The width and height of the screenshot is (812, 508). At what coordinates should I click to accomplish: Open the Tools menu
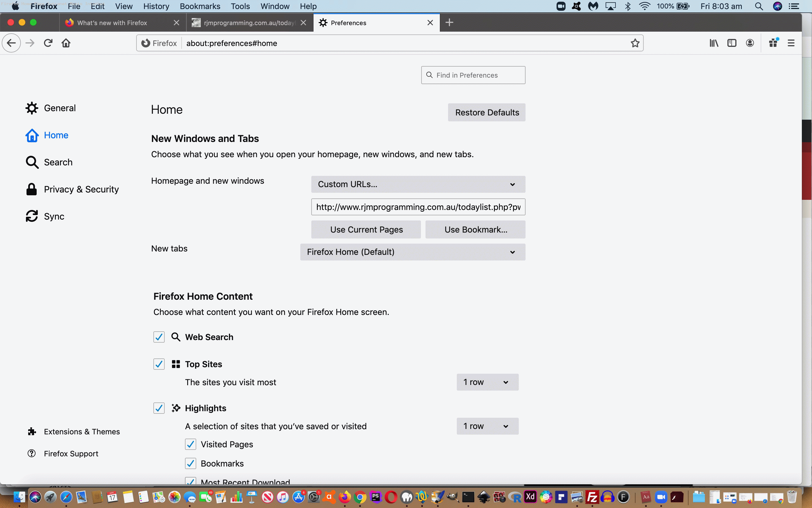240,6
